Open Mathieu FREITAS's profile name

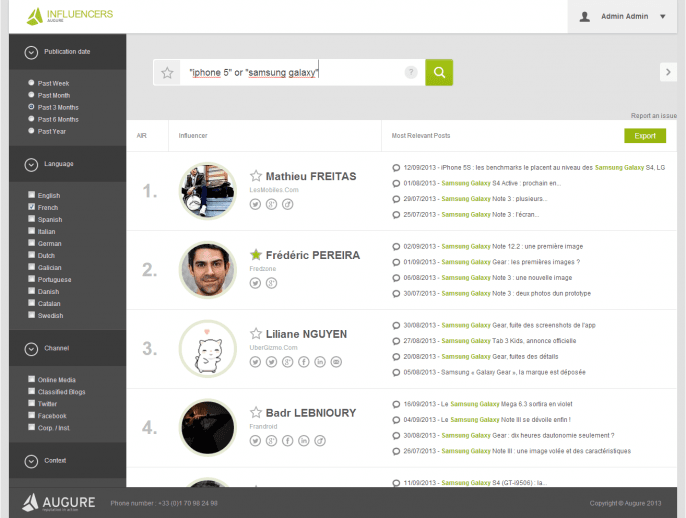311,176
